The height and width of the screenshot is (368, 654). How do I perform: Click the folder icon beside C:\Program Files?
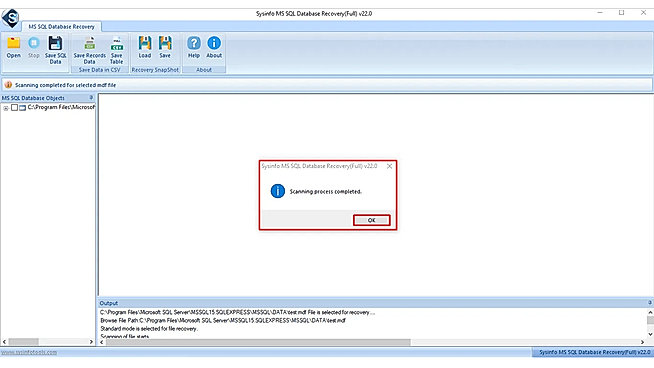click(23, 108)
